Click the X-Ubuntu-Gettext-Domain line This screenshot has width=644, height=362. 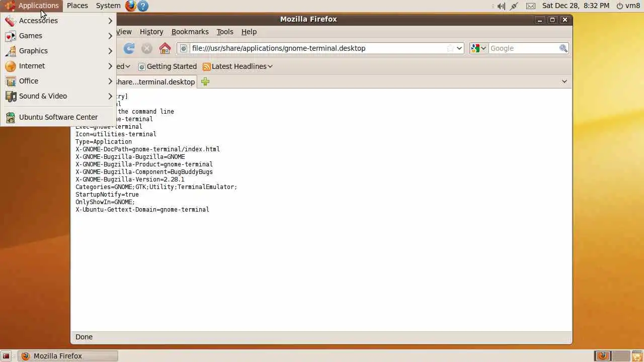142,210
